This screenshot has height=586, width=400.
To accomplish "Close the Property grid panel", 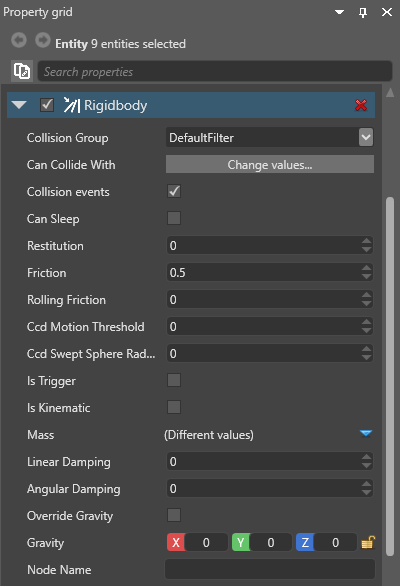I will point(387,12).
